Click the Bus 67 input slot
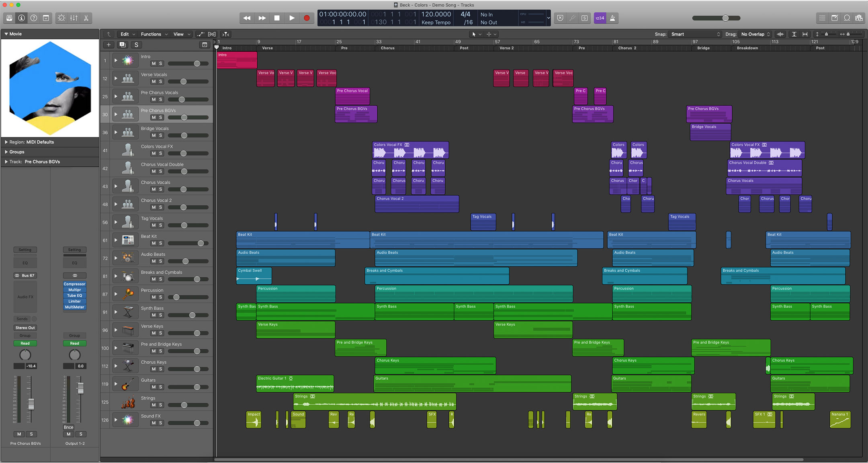868x463 pixels. click(25, 275)
